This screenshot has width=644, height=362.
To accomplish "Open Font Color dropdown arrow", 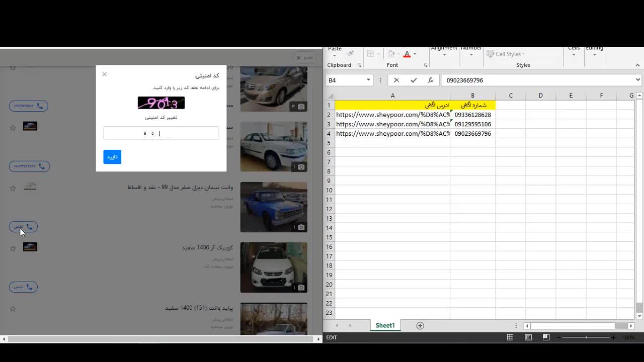I will [414, 54].
